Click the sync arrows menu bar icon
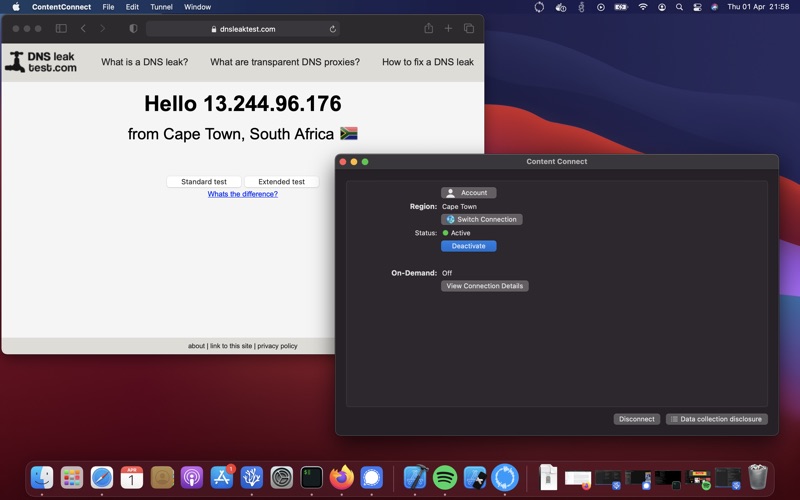The width and height of the screenshot is (800, 500). 539,7
